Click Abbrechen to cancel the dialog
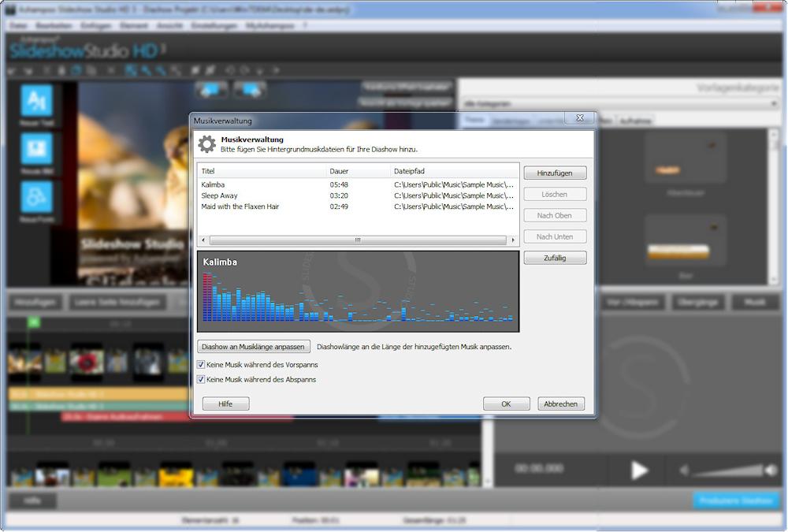This screenshot has width=788, height=532. [x=561, y=404]
